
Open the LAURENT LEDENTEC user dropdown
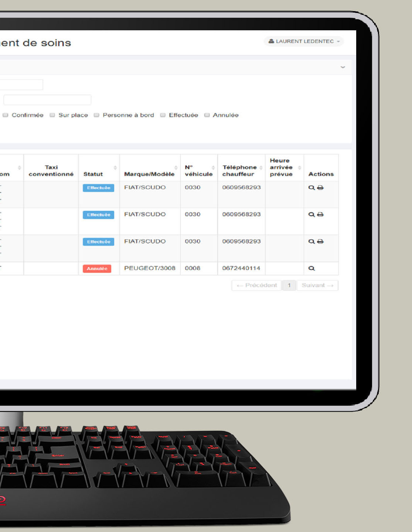[x=304, y=41]
